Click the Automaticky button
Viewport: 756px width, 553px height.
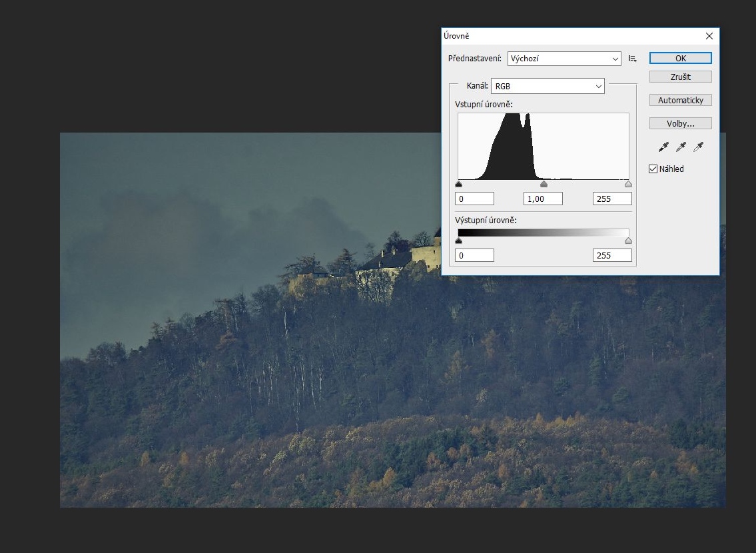(680, 101)
